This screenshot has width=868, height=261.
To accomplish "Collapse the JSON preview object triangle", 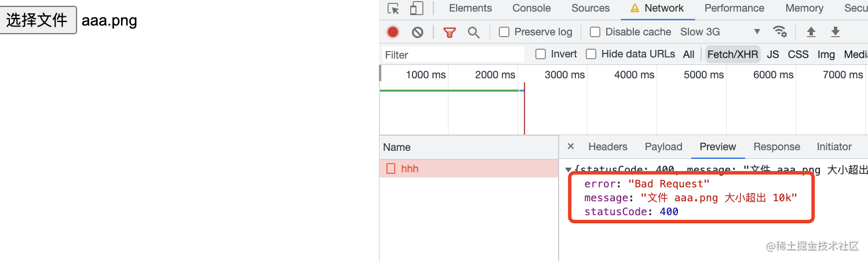I will pos(568,170).
